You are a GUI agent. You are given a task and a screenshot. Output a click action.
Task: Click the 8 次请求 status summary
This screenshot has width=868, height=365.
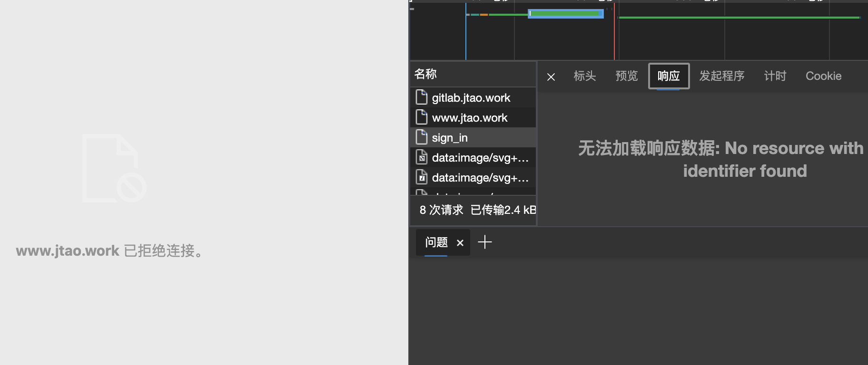click(441, 210)
